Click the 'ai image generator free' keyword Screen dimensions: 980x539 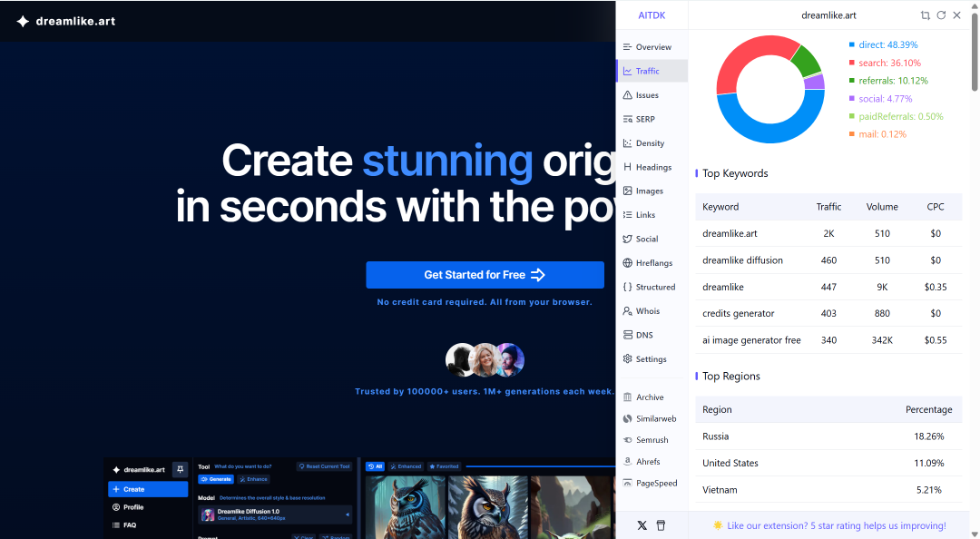(751, 340)
